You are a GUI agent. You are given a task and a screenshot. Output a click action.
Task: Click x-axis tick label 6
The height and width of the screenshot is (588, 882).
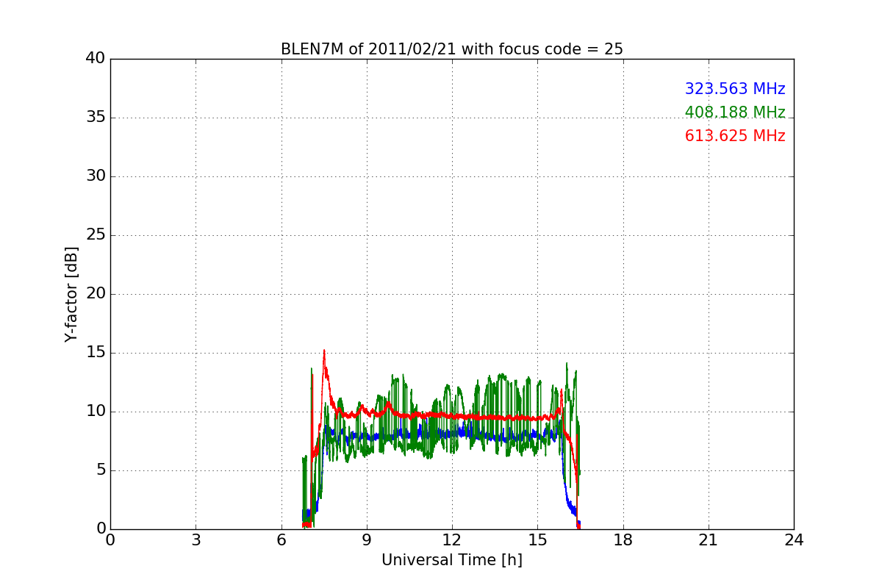pos(281,540)
